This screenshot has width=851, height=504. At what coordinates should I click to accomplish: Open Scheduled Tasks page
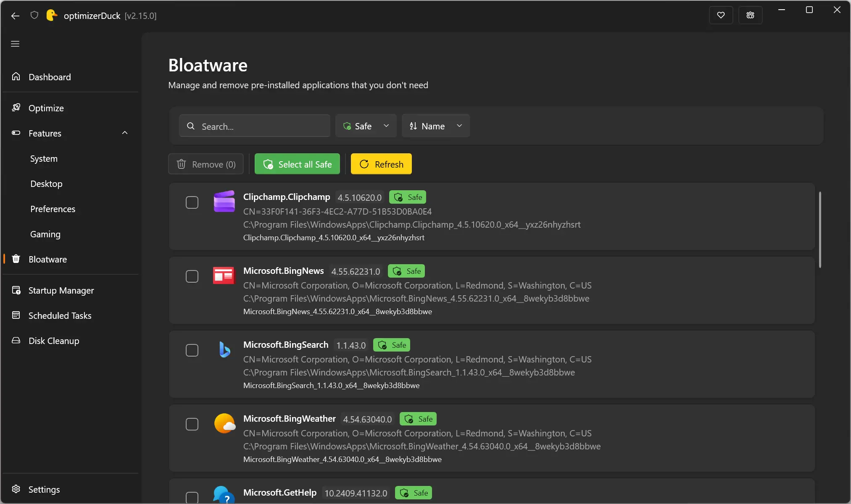pyautogui.click(x=71, y=315)
